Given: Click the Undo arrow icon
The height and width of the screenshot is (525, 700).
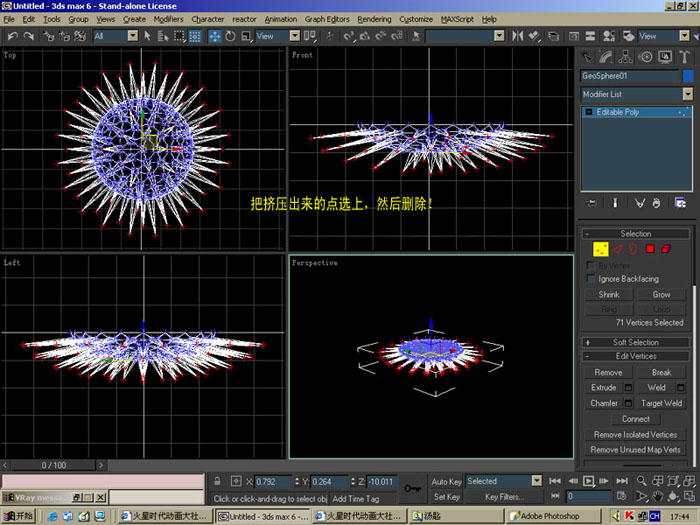Looking at the screenshot, I should coord(13,36).
